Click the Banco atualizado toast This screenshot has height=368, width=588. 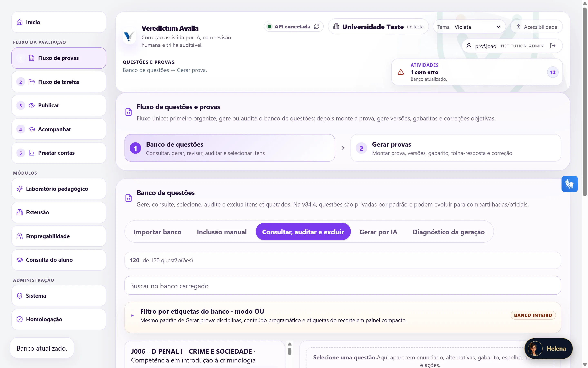(x=42, y=348)
